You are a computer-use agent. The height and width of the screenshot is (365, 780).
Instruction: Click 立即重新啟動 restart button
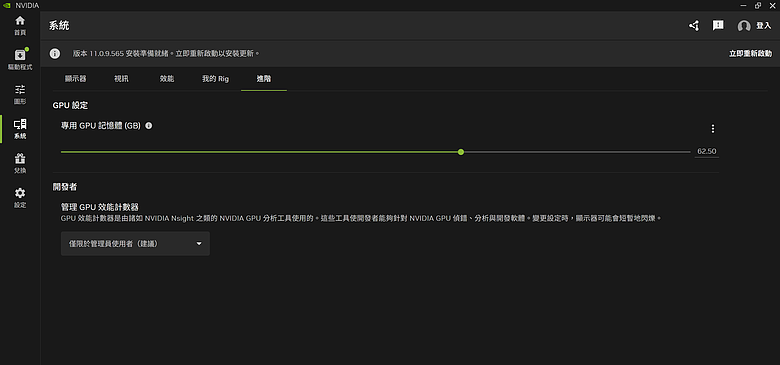pyautogui.click(x=750, y=53)
